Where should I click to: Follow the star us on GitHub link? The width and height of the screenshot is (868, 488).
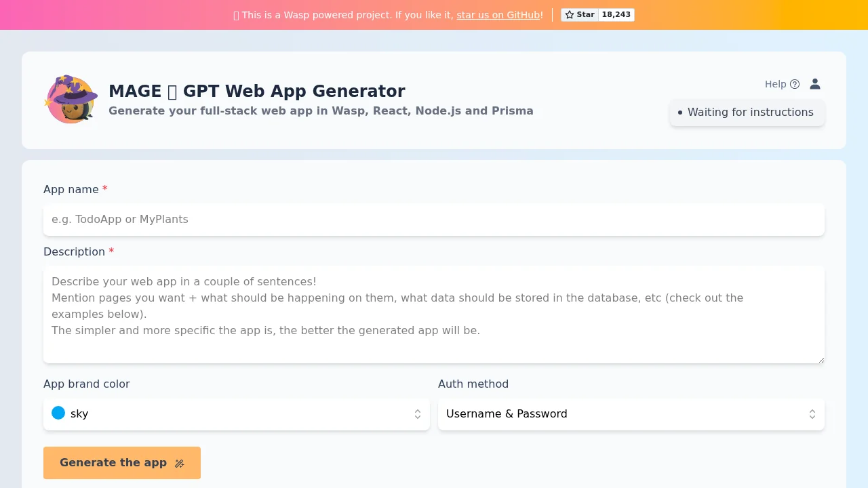click(498, 15)
